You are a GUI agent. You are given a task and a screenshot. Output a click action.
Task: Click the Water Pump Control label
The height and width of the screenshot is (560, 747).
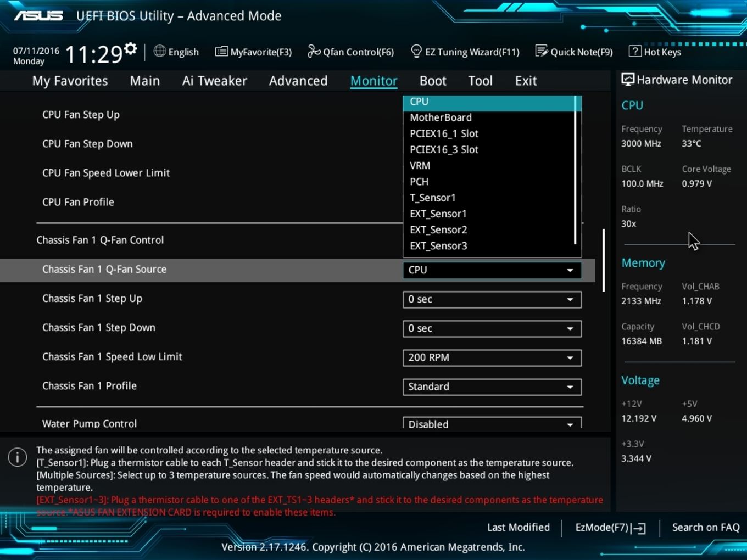tap(90, 423)
